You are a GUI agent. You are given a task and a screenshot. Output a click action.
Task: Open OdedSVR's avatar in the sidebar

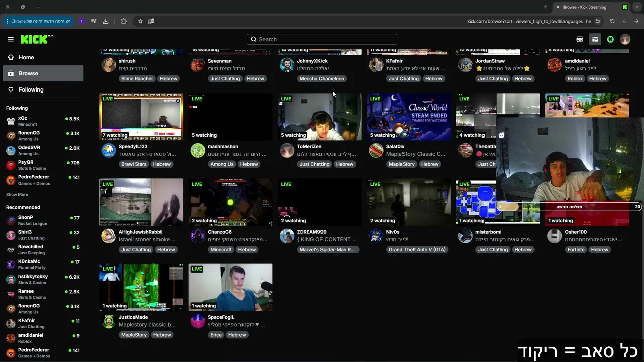(11, 150)
